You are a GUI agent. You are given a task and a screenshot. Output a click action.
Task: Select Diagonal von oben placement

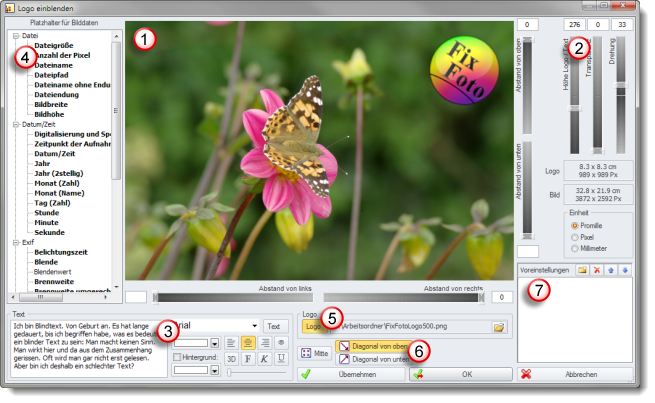(372, 346)
